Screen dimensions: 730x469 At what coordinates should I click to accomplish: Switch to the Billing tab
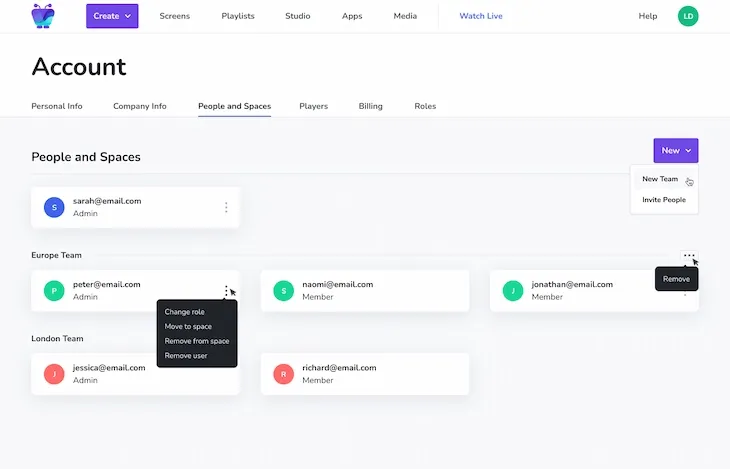coord(371,106)
